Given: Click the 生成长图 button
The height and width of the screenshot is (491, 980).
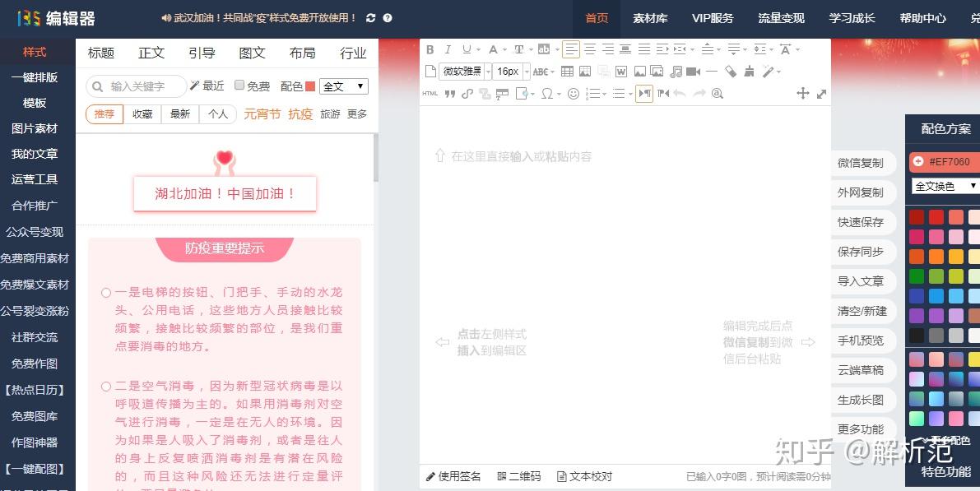Looking at the screenshot, I should click(861, 401).
